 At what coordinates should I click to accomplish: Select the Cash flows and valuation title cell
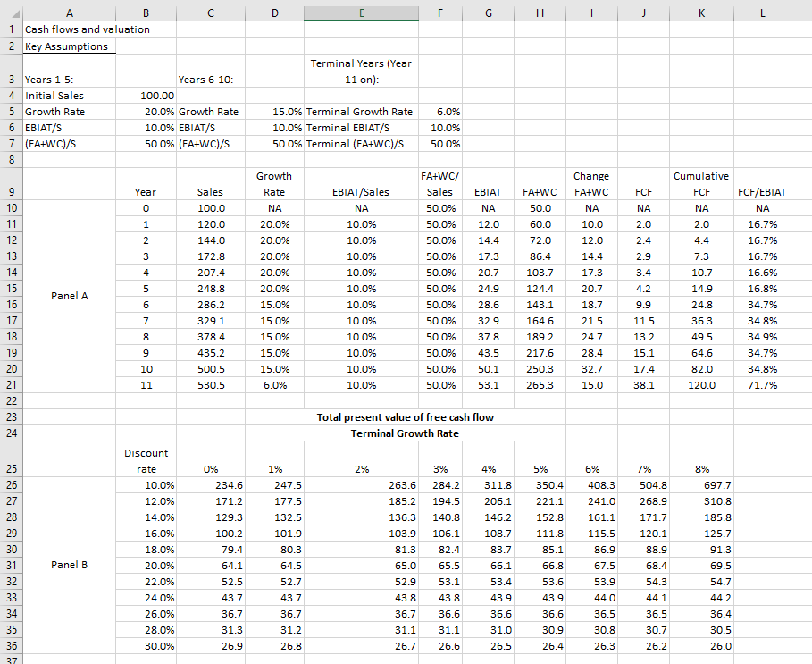69,29
